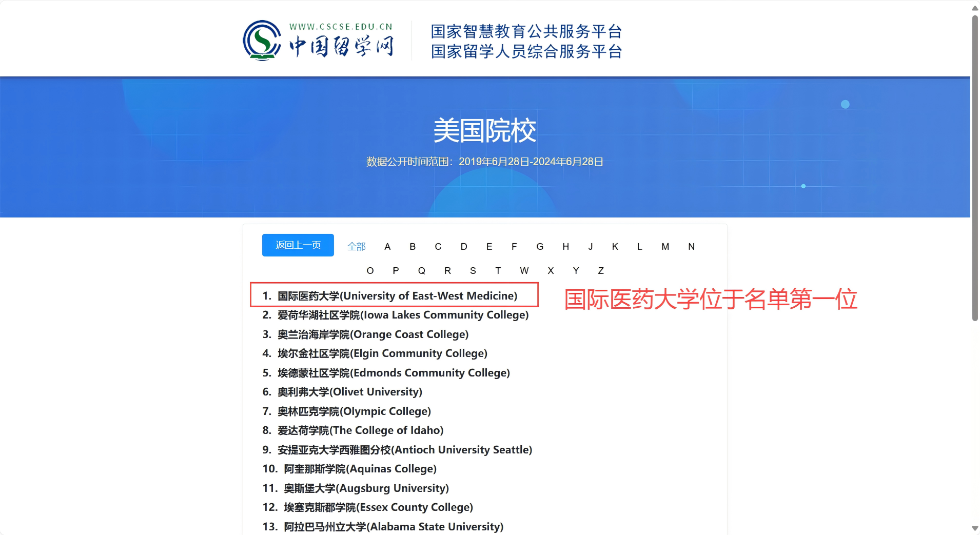Filter schools by letter L
This screenshot has height=535, width=980.
pos(639,247)
